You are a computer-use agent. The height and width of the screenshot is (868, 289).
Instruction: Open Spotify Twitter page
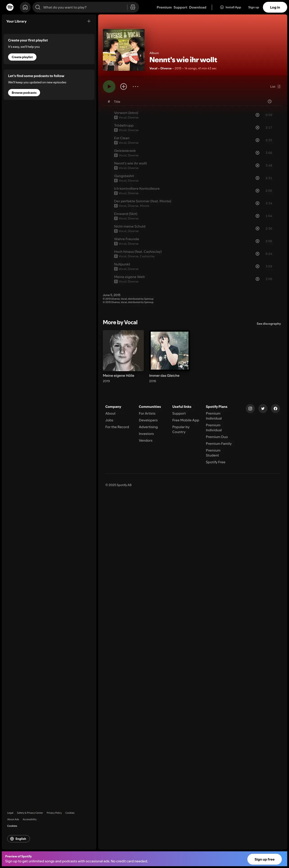tap(263, 408)
